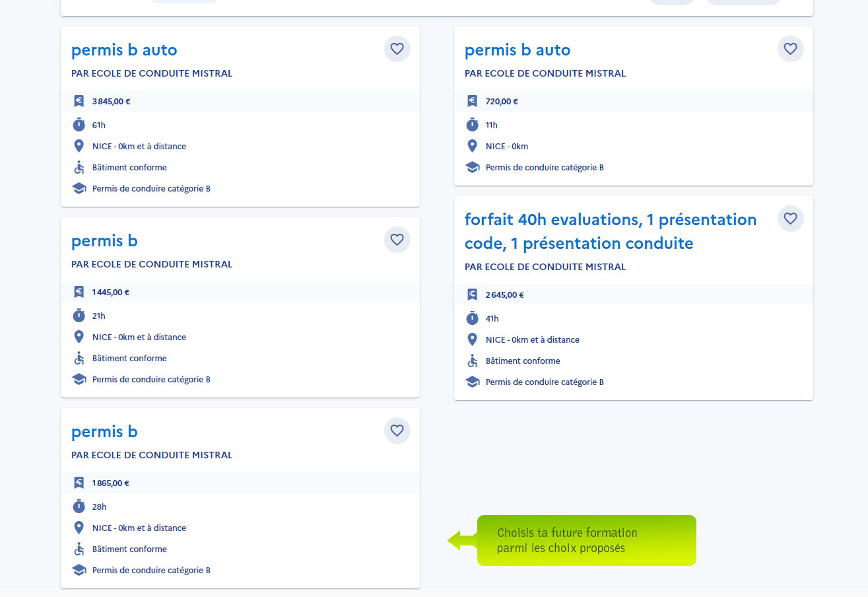Image resolution: width=868 pixels, height=597 pixels.
Task: Click the stopwatch icon beside 11h
Action: click(473, 124)
